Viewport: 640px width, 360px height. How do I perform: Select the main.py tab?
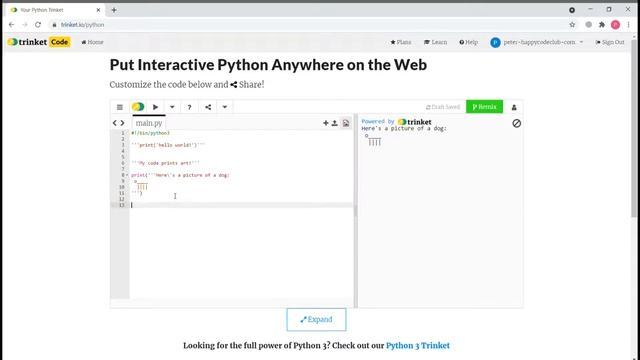point(149,123)
